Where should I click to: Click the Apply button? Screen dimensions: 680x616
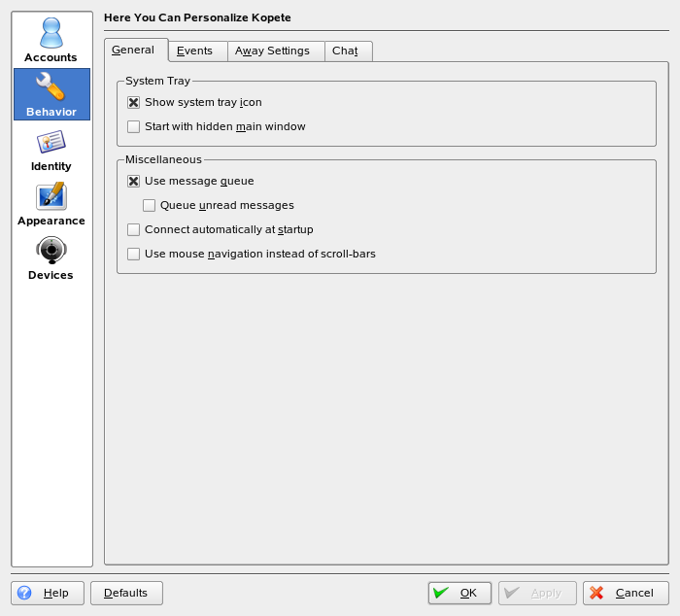(537, 593)
